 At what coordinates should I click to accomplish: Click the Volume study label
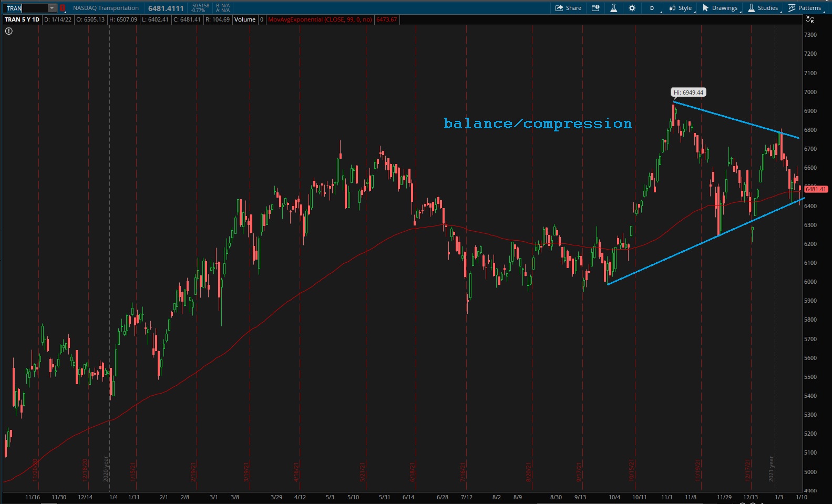(245, 19)
